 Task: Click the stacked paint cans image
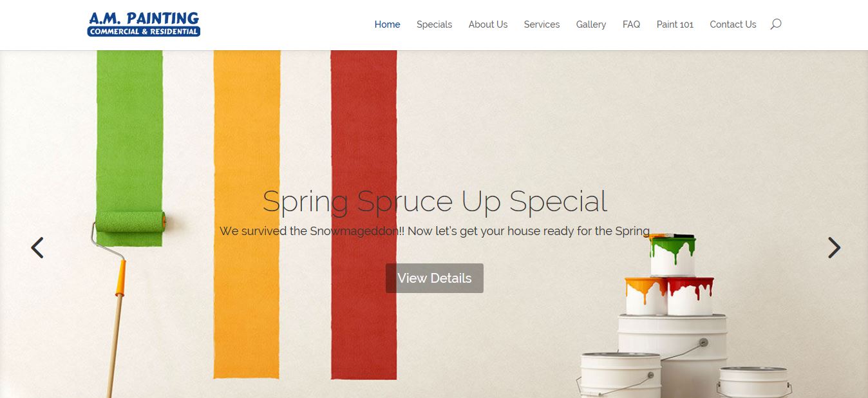(683, 317)
